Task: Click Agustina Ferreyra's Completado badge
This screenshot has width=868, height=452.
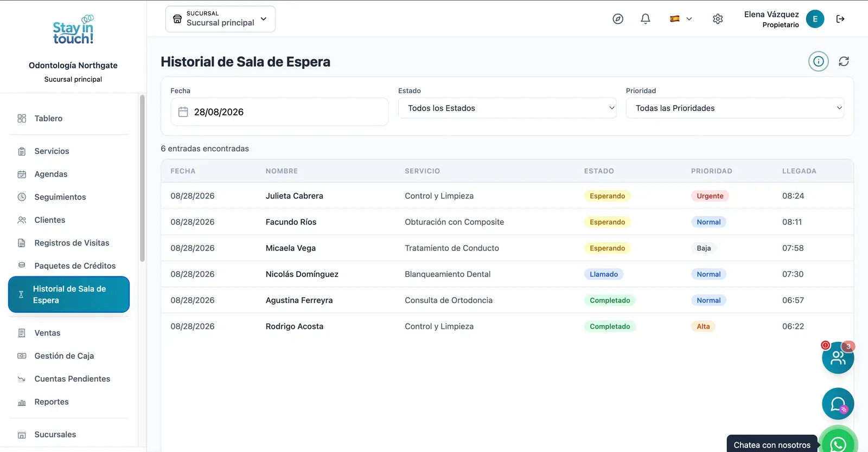Action: point(610,300)
